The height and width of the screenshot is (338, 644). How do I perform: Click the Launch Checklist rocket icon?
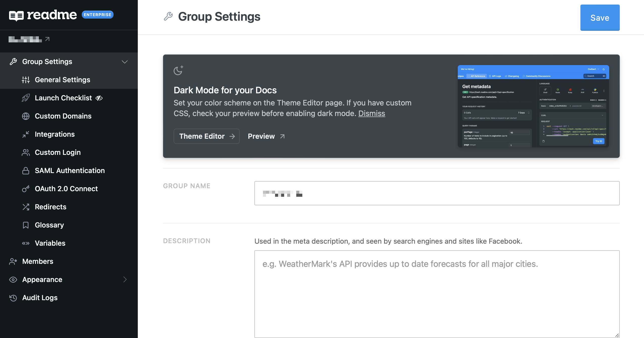26,98
